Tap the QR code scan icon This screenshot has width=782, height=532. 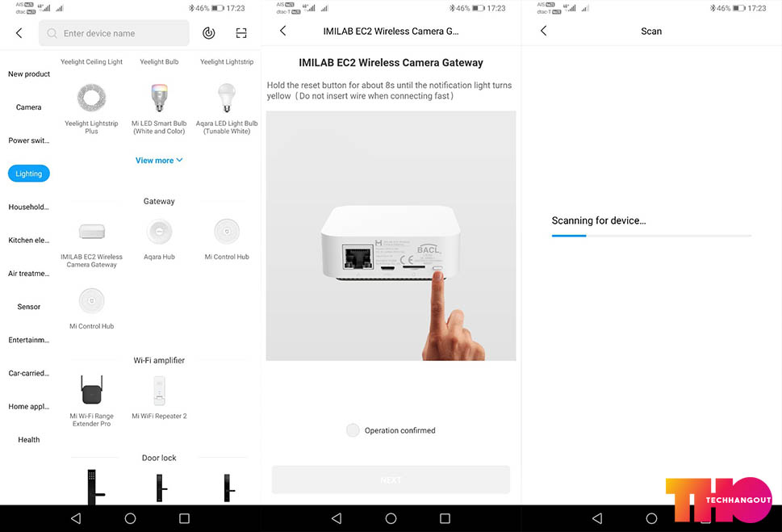pos(241,33)
